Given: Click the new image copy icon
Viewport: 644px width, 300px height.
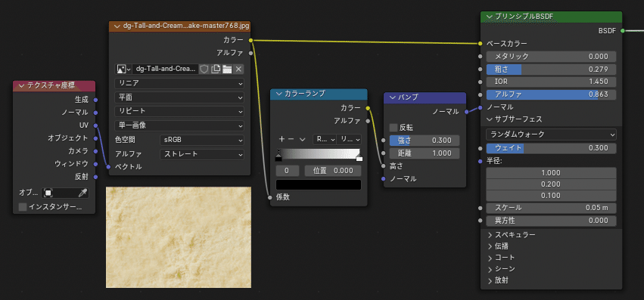Looking at the screenshot, I should [x=216, y=69].
